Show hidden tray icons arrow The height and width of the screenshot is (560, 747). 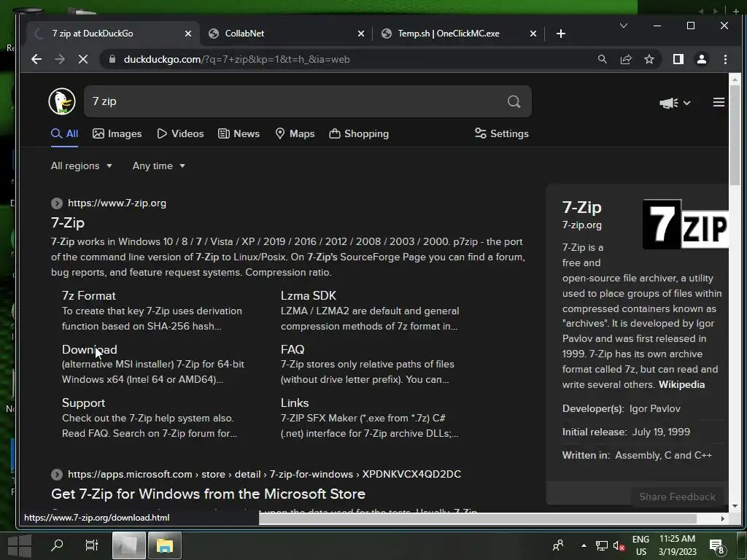click(584, 545)
